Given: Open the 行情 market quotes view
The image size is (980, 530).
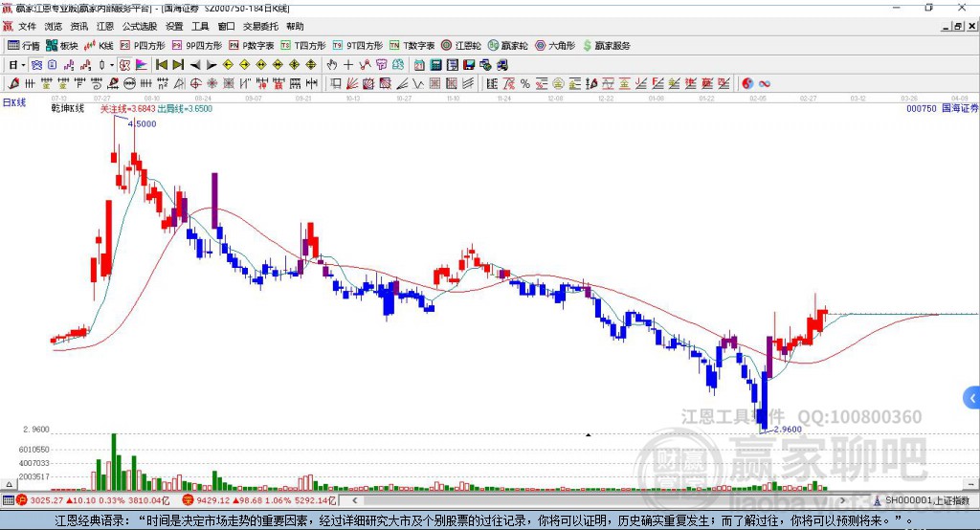Looking at the screenshot, I should click(x=24, y=46).
